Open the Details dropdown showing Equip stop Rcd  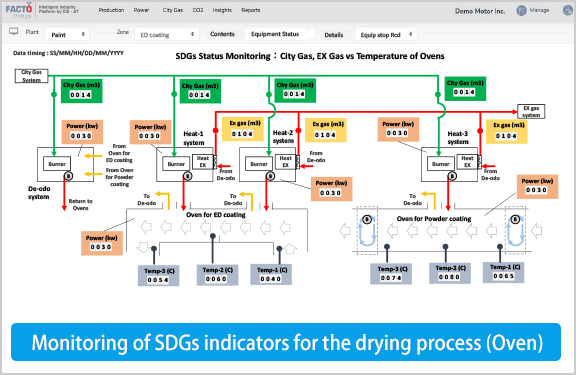(386, 35)
